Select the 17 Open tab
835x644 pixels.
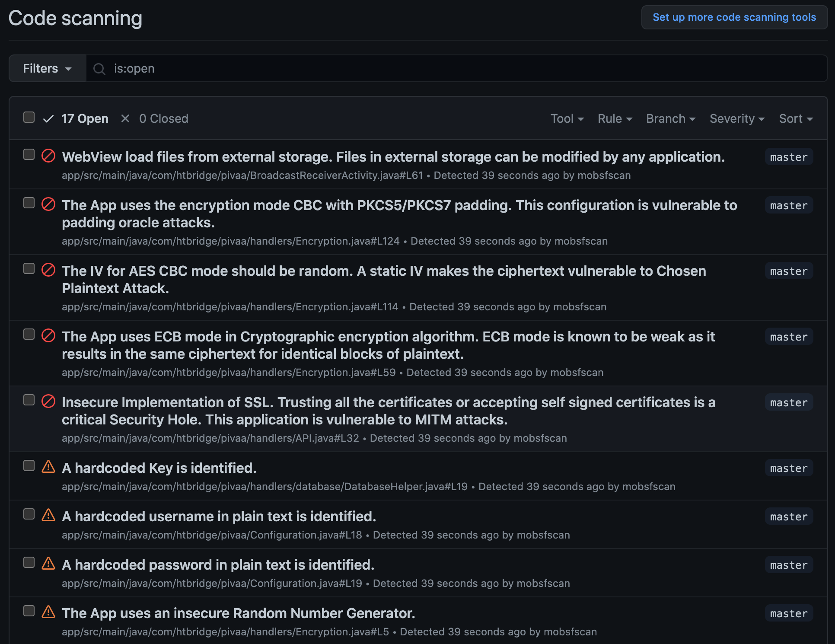(x=85, y=118)
